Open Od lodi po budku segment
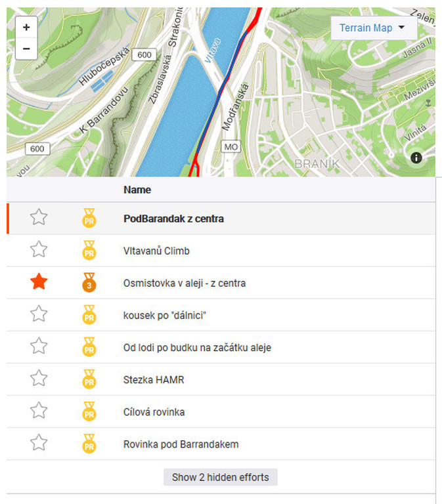 197,347
